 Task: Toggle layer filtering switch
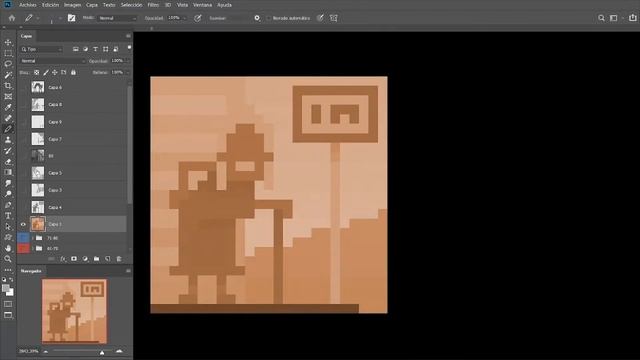tap(129, 48)
